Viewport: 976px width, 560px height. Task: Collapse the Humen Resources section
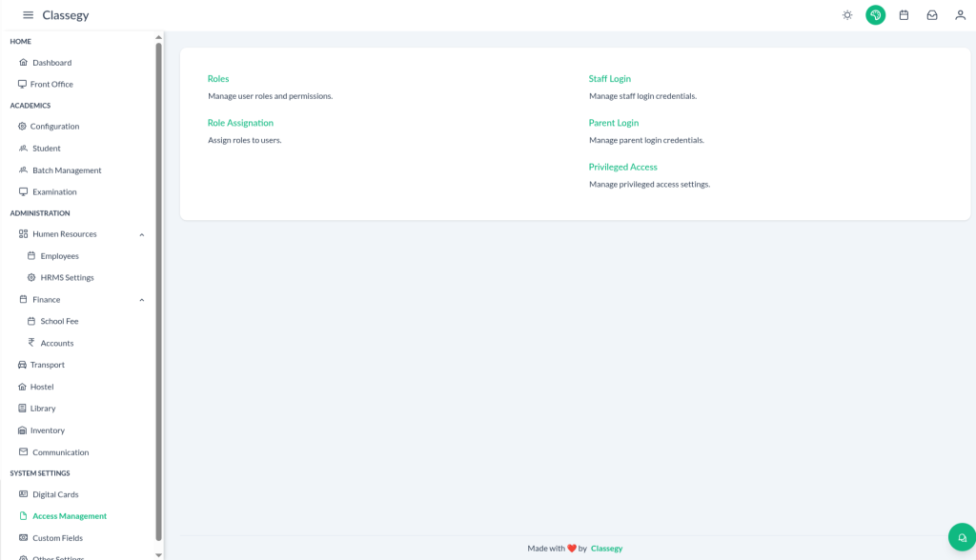[142, 234]
